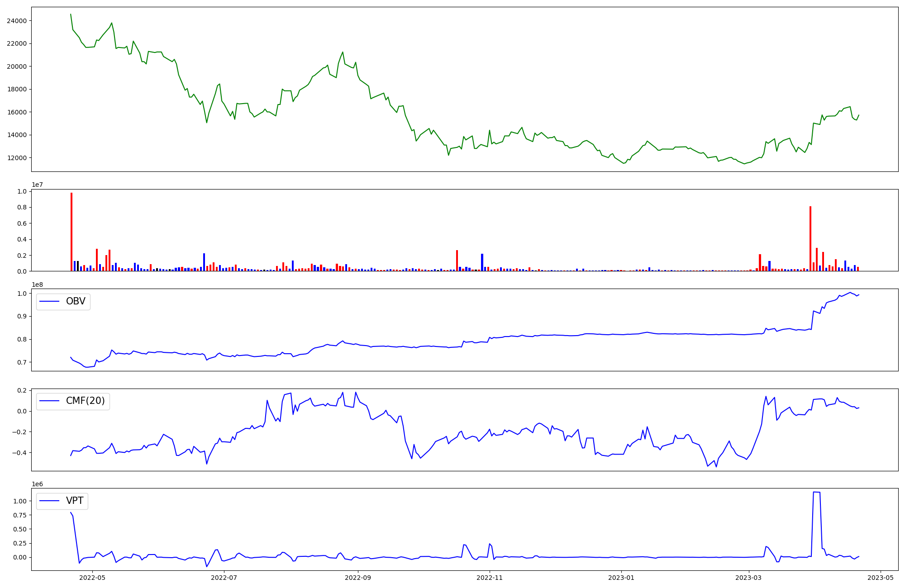This screenshot has height=588, width=905.
Task: Click the OBV legend label
Action: 76,301
